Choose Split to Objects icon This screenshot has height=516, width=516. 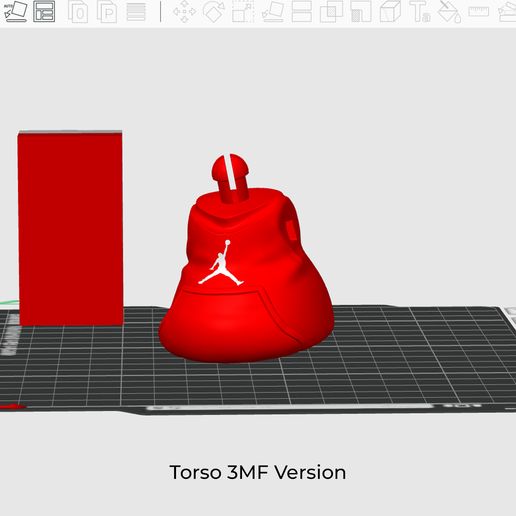(78, 11)
